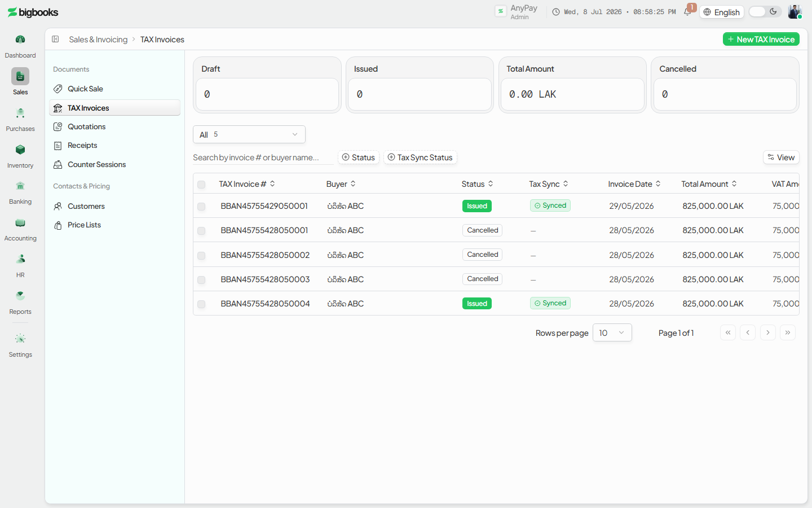The image size is (812, 508).
Task: Sort by Invoice Date column
Action: pyautogui.click(x=634, y=184)
